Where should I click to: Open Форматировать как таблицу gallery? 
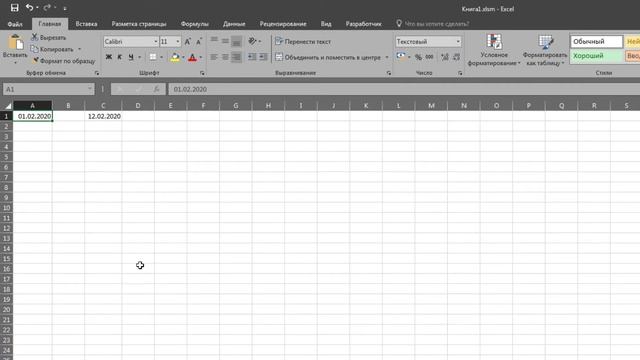pos(545,50)
